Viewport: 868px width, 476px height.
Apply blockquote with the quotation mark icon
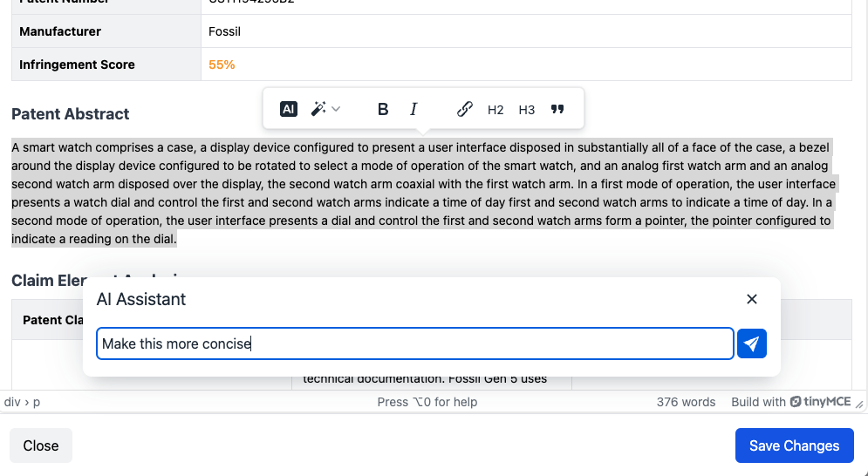pyautogui.click(x=557, y=109)
